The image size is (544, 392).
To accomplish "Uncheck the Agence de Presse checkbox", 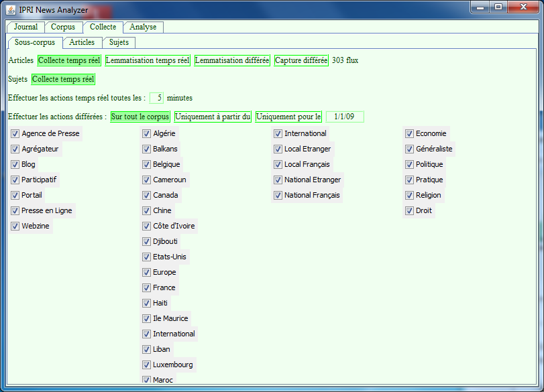I will (15, 133).
